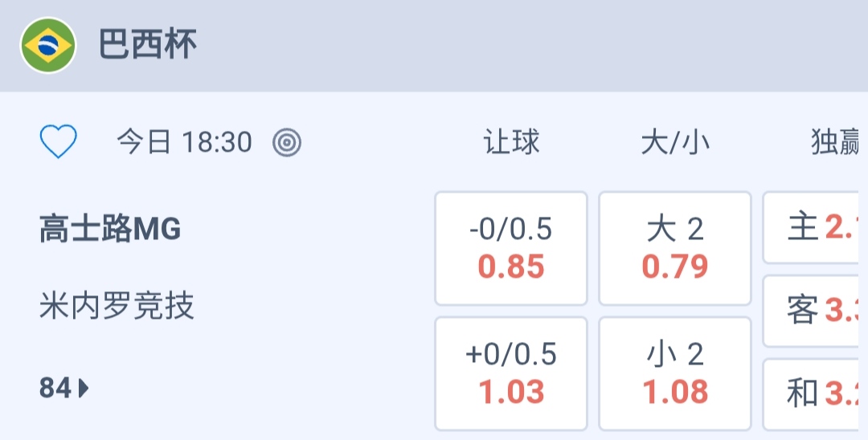
Task: Select the 独赢 moneyline column header
Action: (836, 143)
